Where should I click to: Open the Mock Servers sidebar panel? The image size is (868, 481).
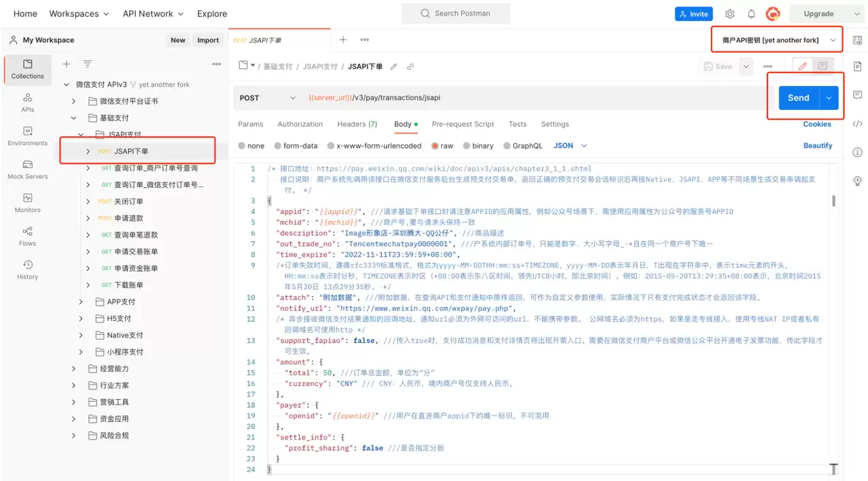27,169
